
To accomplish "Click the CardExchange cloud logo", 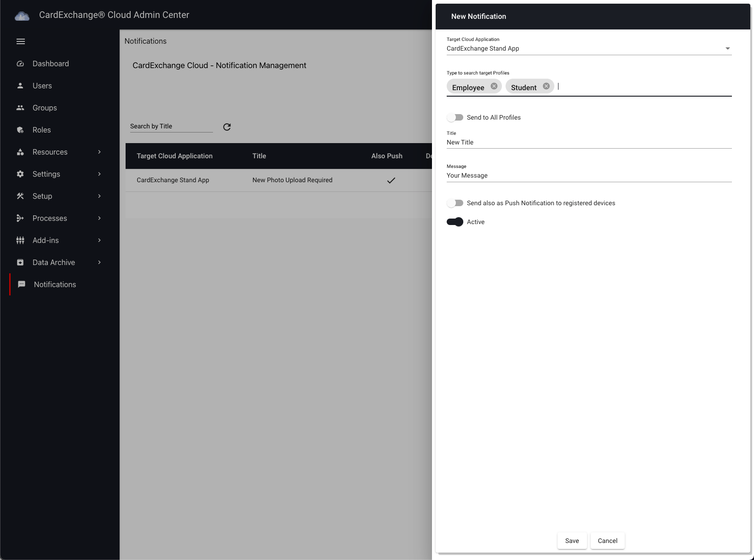I will 22,17.
